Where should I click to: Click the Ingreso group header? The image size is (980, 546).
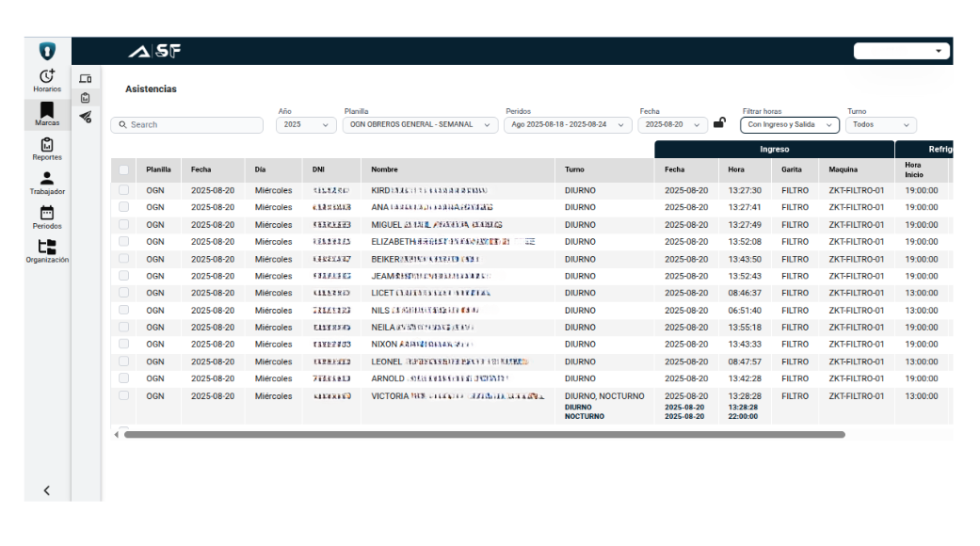point(775,150)
